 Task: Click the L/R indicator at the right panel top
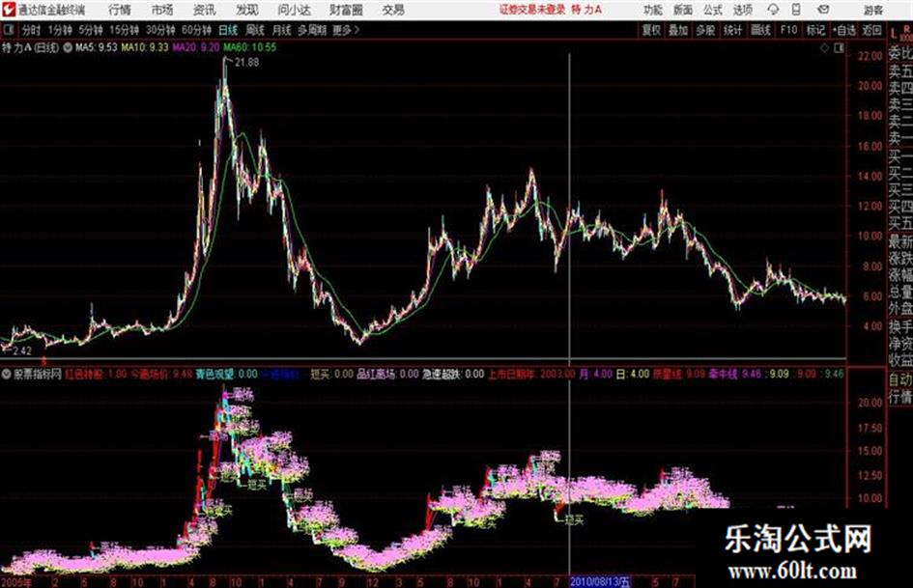coord(900,33)
